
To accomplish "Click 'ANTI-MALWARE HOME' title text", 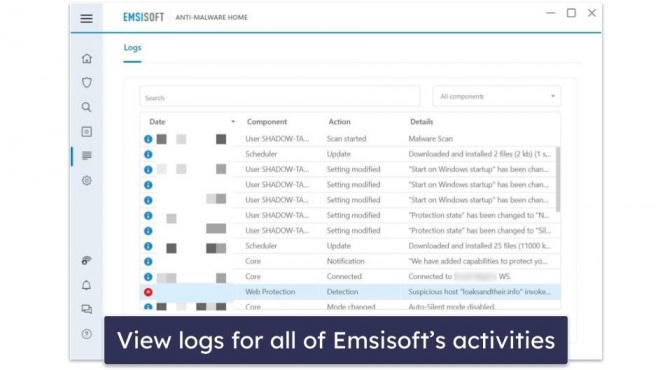I will [211, 18].
